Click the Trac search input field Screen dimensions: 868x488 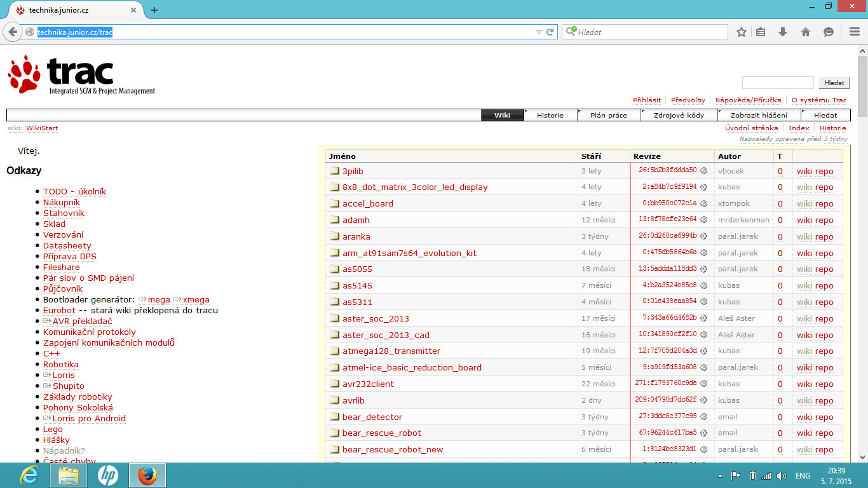coord(778,83)
